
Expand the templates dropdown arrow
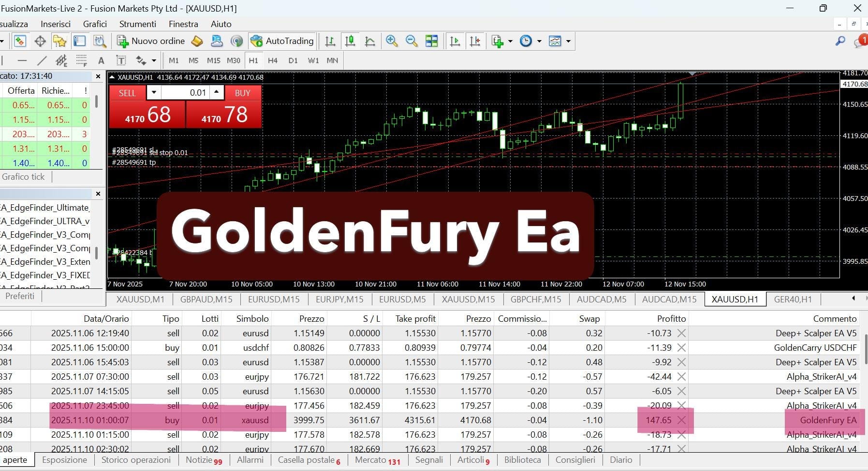(568, 41)
